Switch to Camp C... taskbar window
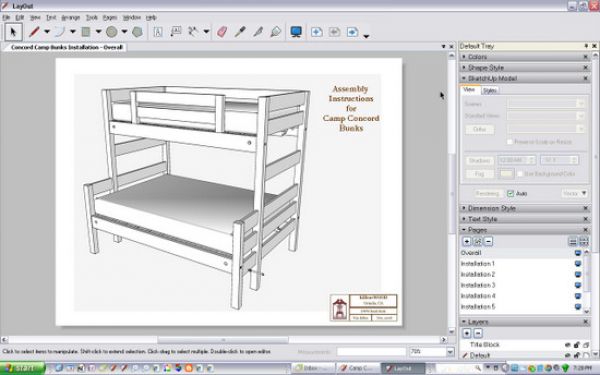 coord(359,368)
